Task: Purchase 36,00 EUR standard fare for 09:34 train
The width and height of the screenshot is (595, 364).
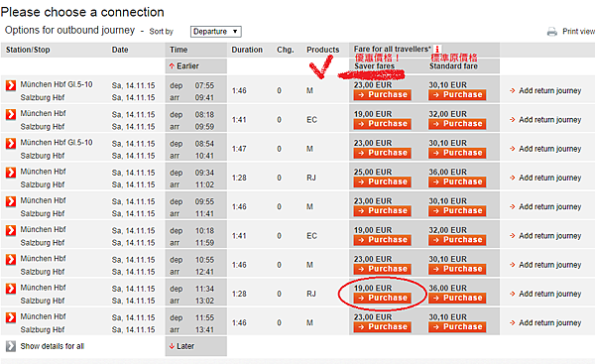Action: (x=457, y=182)
